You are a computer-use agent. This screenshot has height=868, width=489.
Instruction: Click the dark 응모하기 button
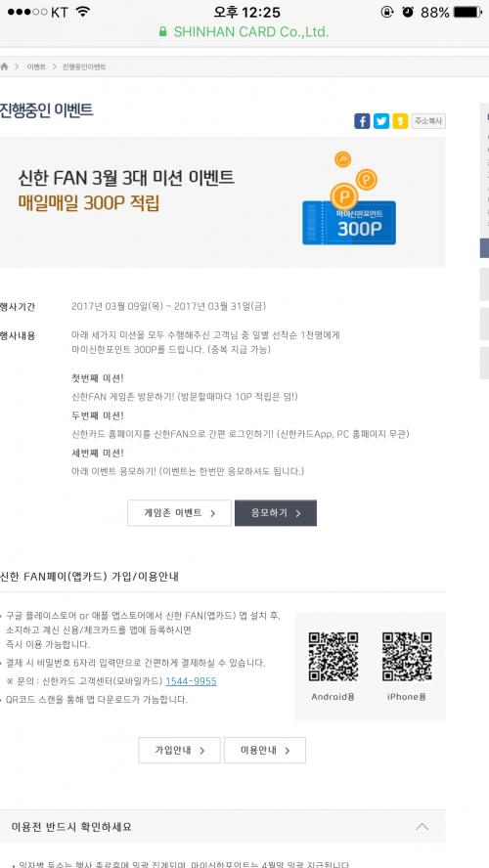[x=276, y=513]
